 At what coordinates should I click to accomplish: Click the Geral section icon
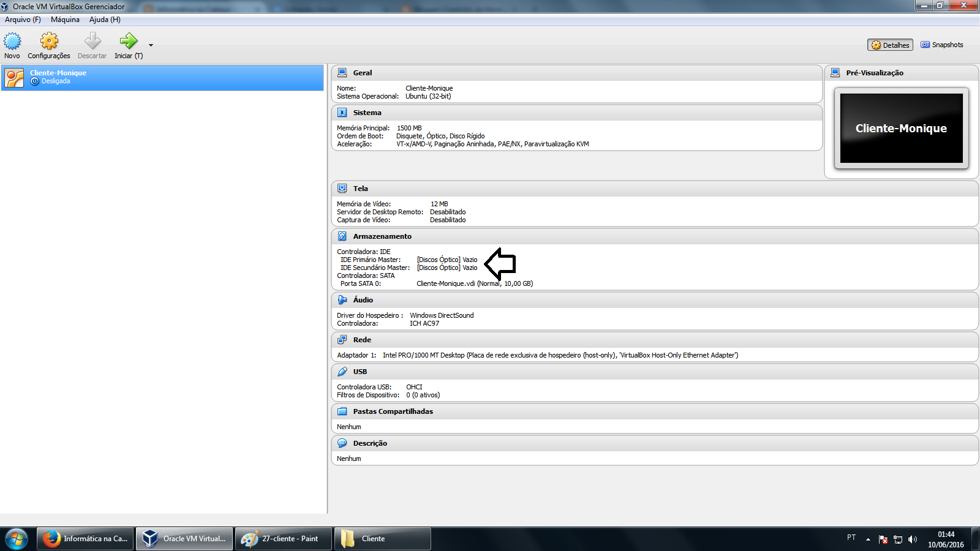(x=342, y=73)
